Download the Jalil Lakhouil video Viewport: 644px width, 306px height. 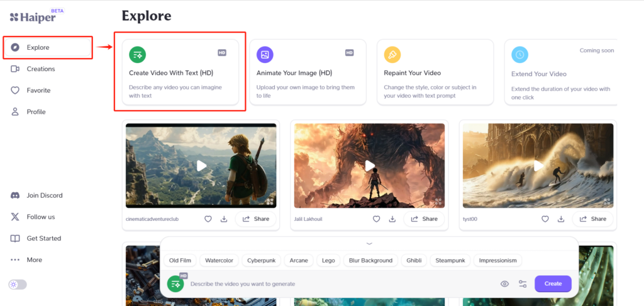point(392,219)
